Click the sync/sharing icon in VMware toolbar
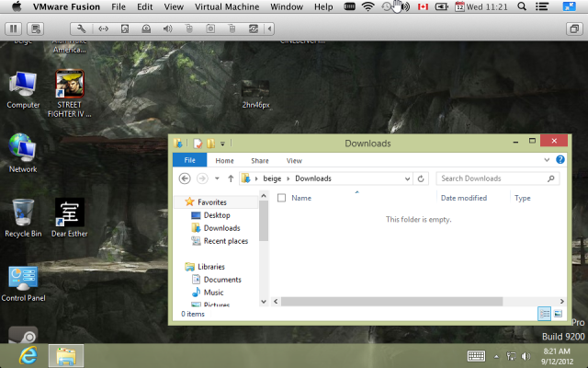This screenshot has width=588, height=368. click(254, 29)
